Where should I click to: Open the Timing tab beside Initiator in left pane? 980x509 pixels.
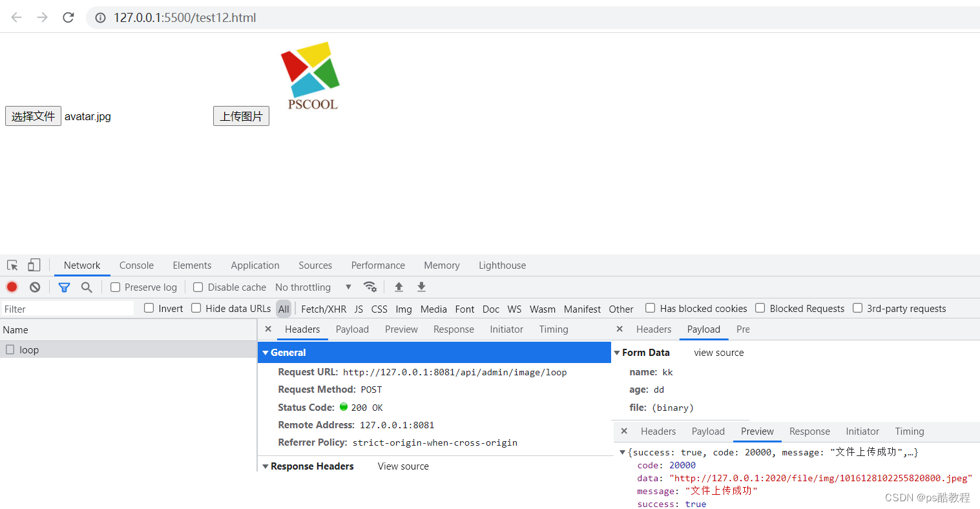coord(554,329)
